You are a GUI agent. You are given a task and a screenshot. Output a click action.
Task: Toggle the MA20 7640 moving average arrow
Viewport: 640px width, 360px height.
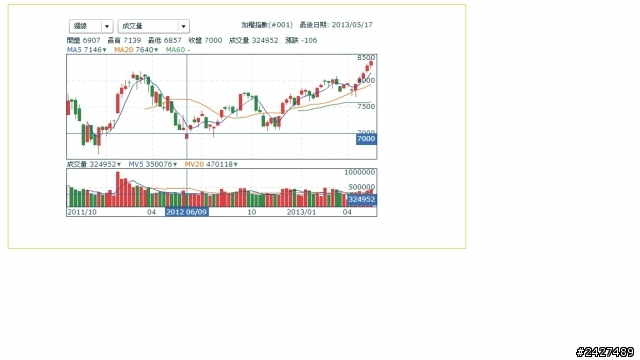coord(156,50)
